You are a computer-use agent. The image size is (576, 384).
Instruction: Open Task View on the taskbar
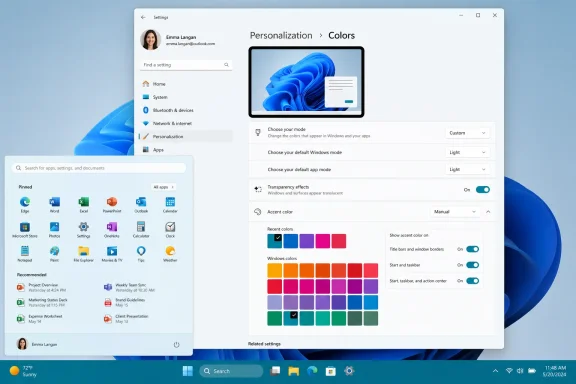tap(275, 371)
